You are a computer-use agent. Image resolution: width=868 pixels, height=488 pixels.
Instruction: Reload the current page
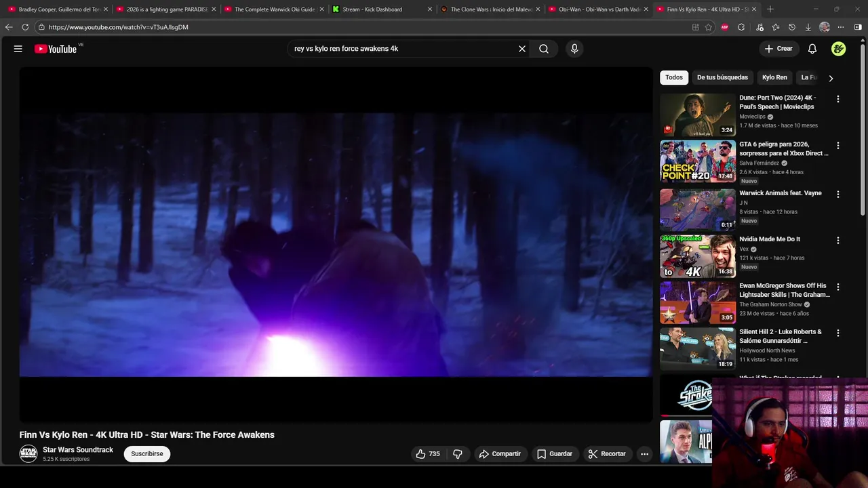pos(25,27)
